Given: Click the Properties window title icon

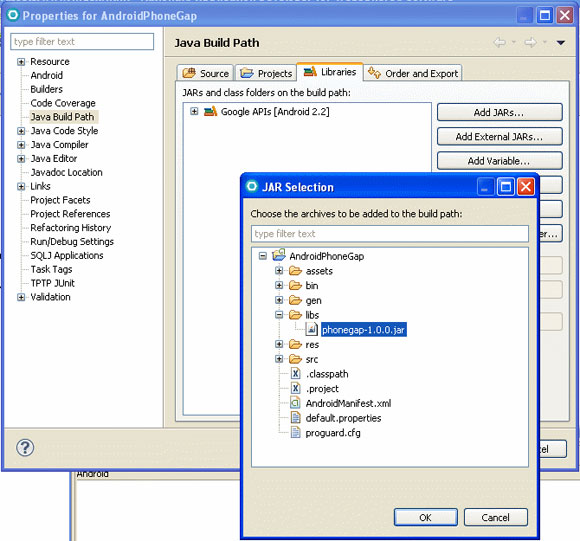Looking at the screenshot, I should (13, 15).
